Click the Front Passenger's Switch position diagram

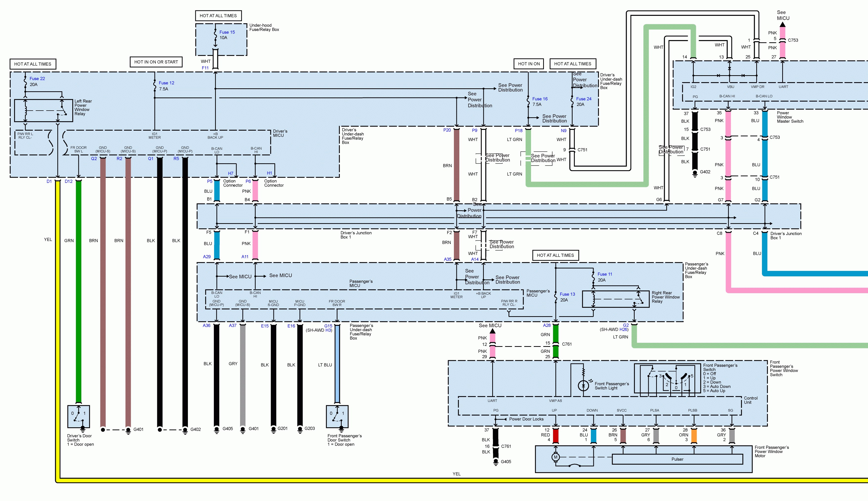[667, 379]
